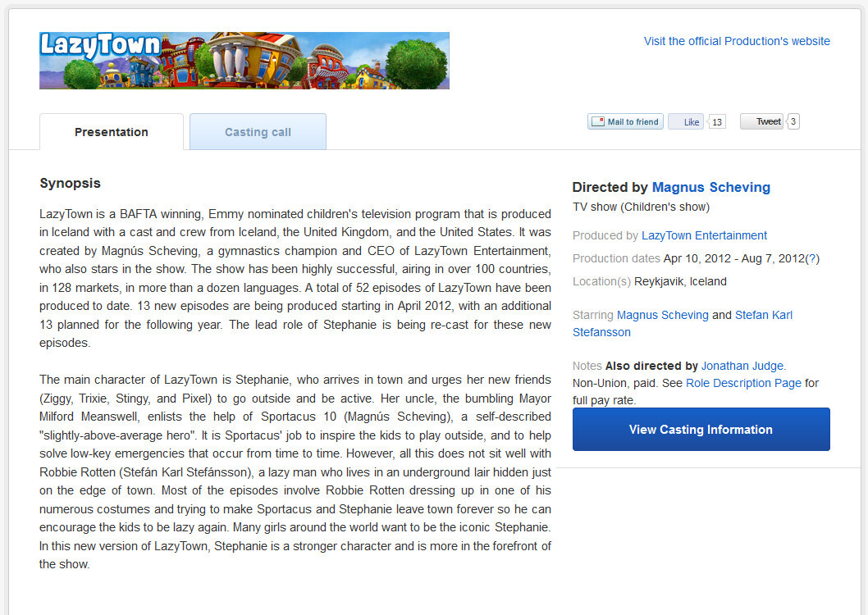Open Magnus Scheving link in Starring section

(662, 315)
